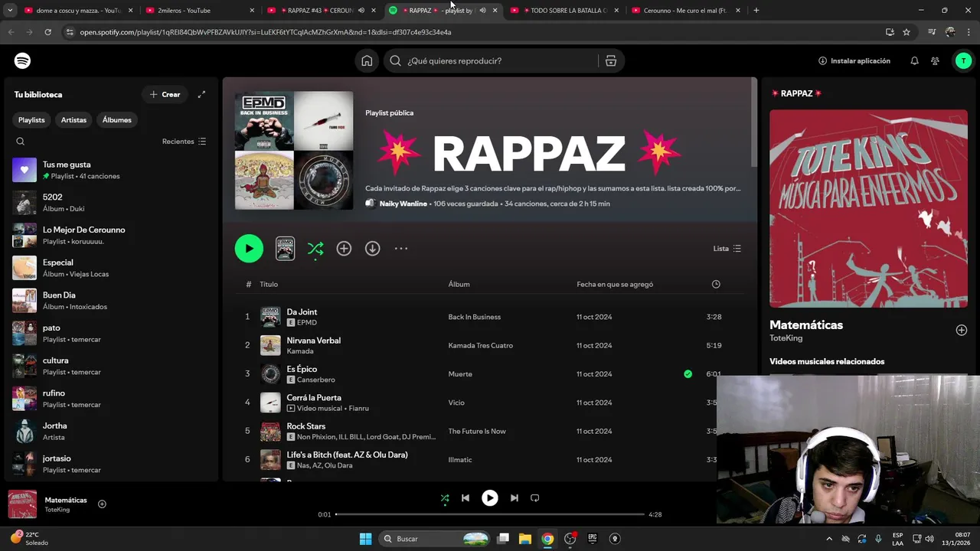Open the Browse icon in search bar
Viewport: 980px width, 551px height.
[x=611, y=60]
